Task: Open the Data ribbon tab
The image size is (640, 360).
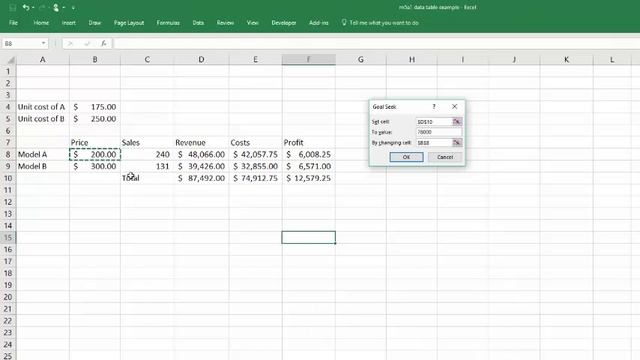Action: point(198,23)
